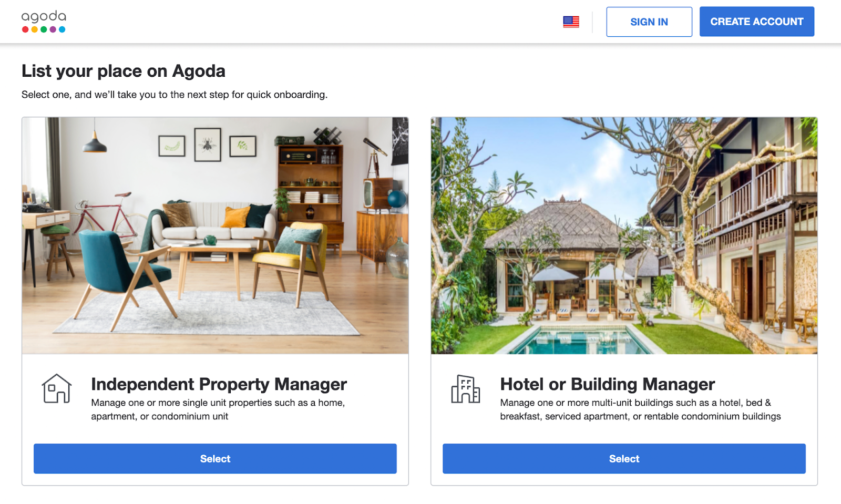Click the CREATE ACCOUNT button
The width and height of the screenshot is (841, 504).
click(x=757, y=22)
